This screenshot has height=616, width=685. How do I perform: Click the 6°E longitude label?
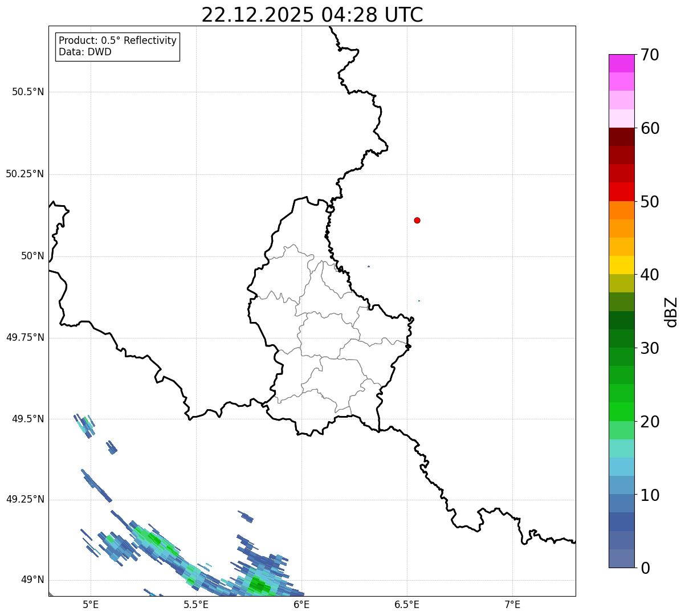pyautogui.click(x=301, y=605)
